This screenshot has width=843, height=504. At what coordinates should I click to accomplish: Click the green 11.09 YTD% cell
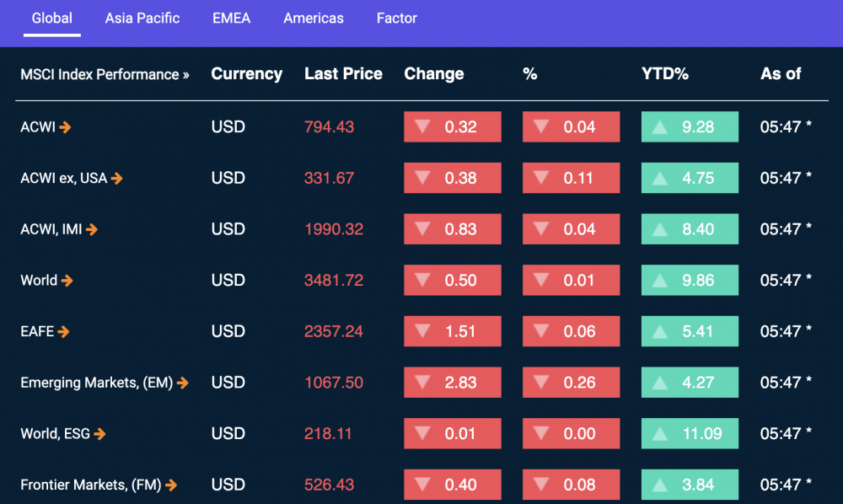coord(690,433)
